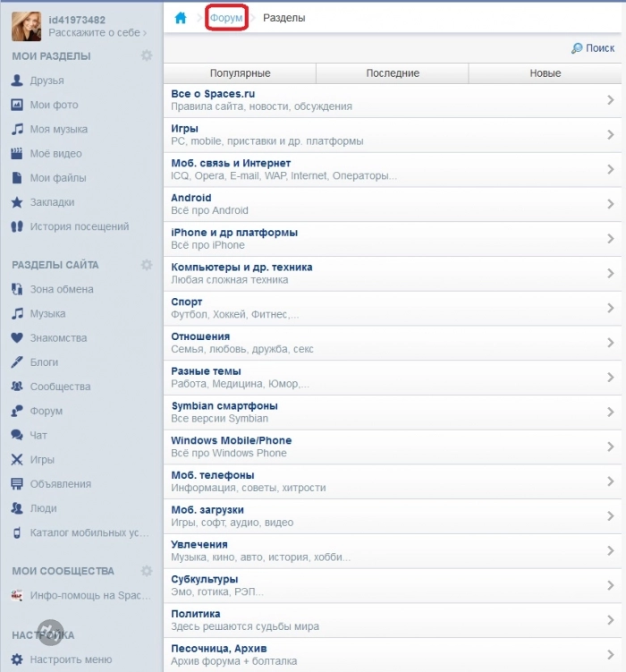Click the Bookmarks star icon
The image size is (626, 672).
[x=16, y=202]
